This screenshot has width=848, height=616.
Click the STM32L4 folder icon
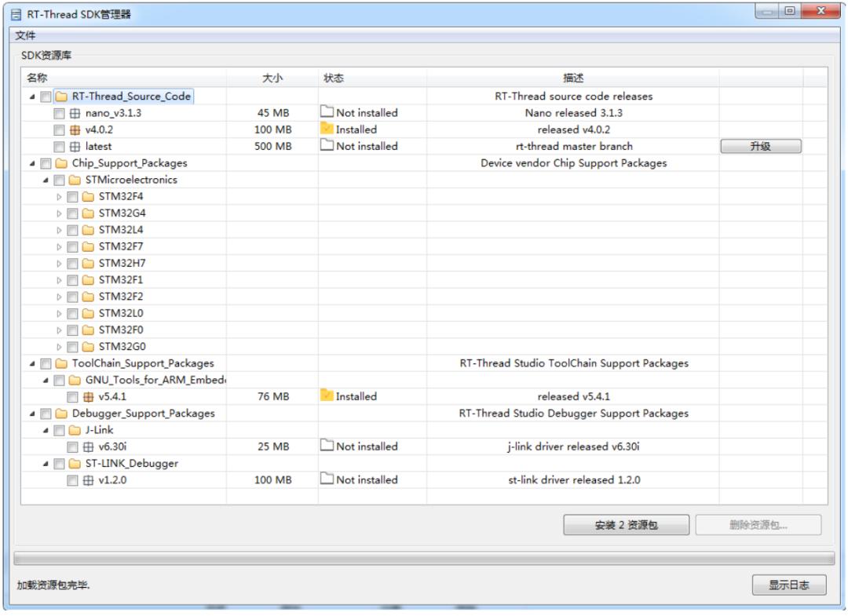(88, 230)
